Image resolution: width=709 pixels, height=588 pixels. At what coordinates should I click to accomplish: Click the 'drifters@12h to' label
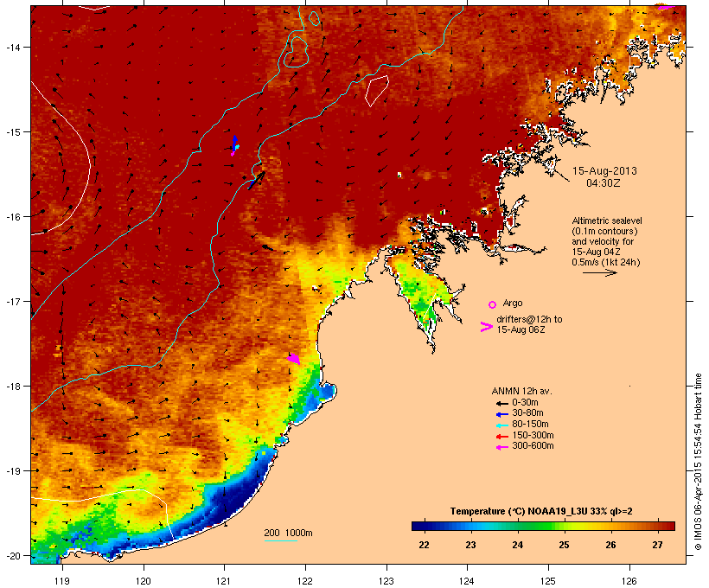coord(529,319)
